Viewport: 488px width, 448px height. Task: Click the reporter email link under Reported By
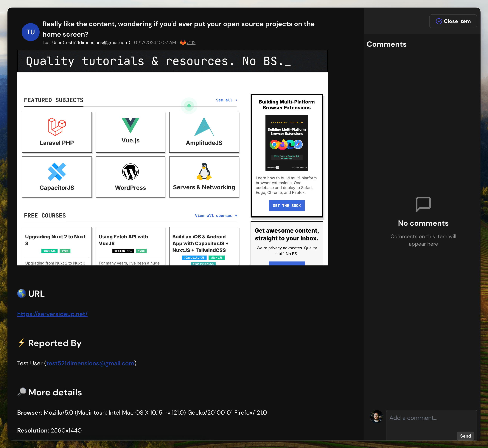[x=90, y=363]
